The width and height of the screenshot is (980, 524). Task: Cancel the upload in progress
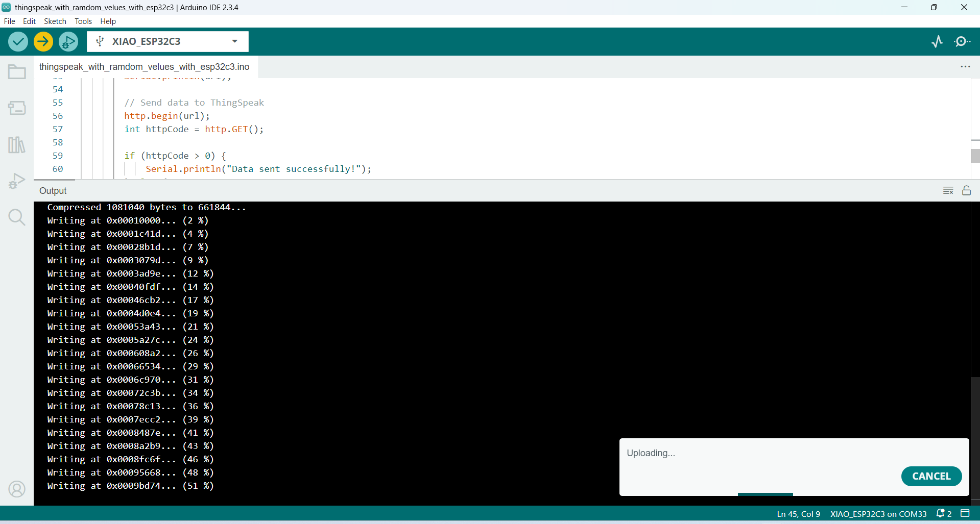click(x=931, y=476)
